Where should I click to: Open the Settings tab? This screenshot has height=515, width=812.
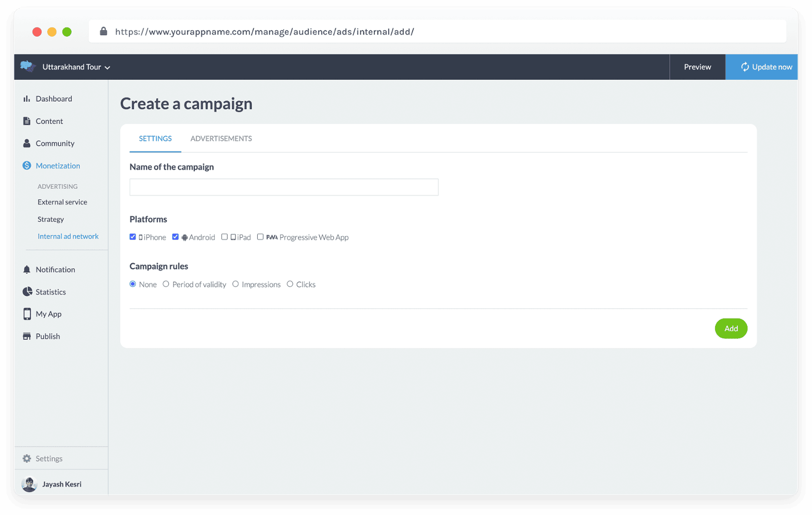coord(155,139)
